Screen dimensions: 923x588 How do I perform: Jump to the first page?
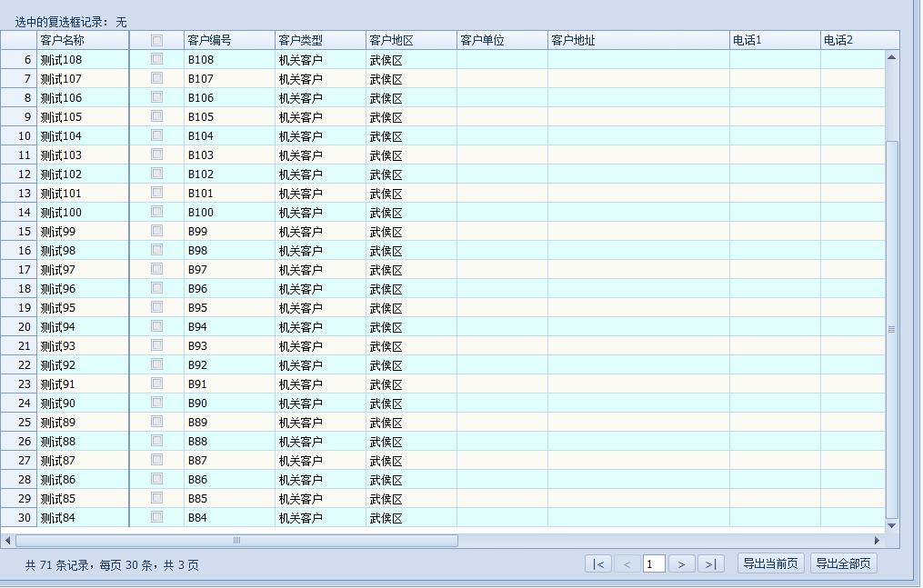coord(598,563)
